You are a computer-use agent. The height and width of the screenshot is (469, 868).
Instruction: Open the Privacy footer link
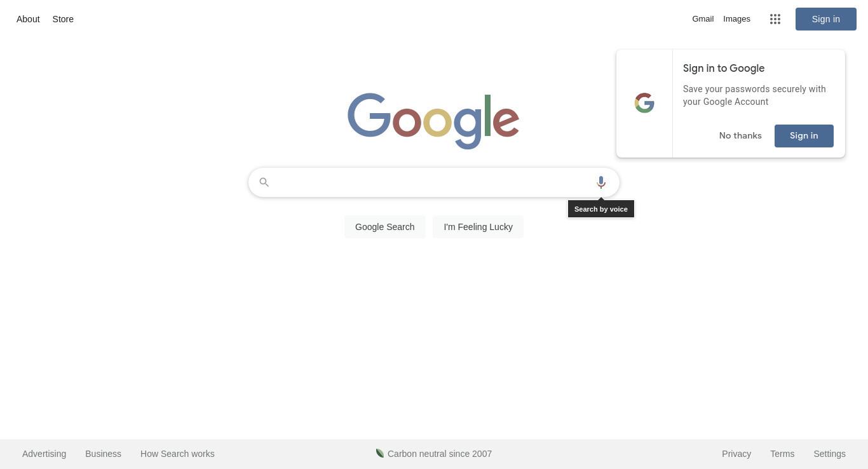tap(736, 454)
